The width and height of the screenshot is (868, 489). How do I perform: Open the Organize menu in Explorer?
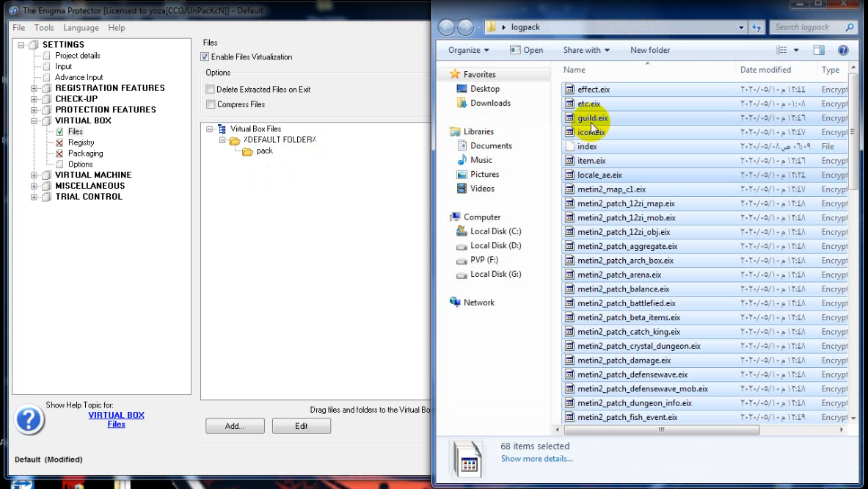pos(469,51)
